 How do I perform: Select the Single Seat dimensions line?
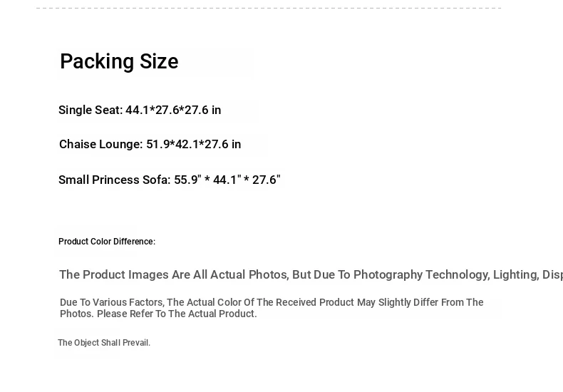point(140,110)
